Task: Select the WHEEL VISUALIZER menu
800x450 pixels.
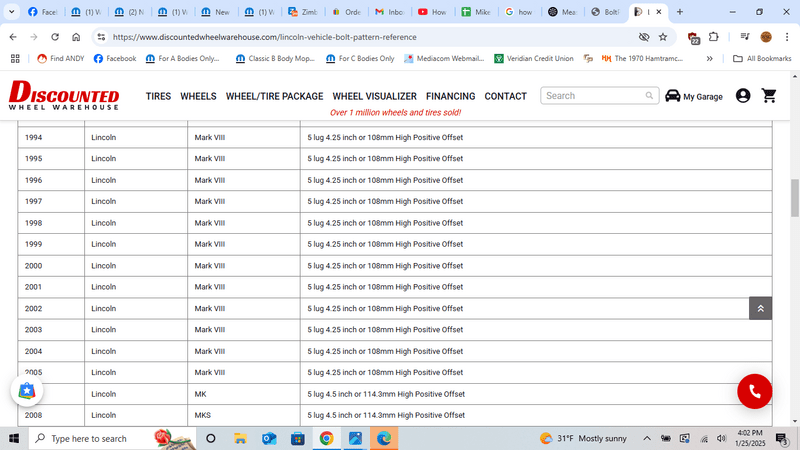Action: pyautogui.click(x=374, y=97)
